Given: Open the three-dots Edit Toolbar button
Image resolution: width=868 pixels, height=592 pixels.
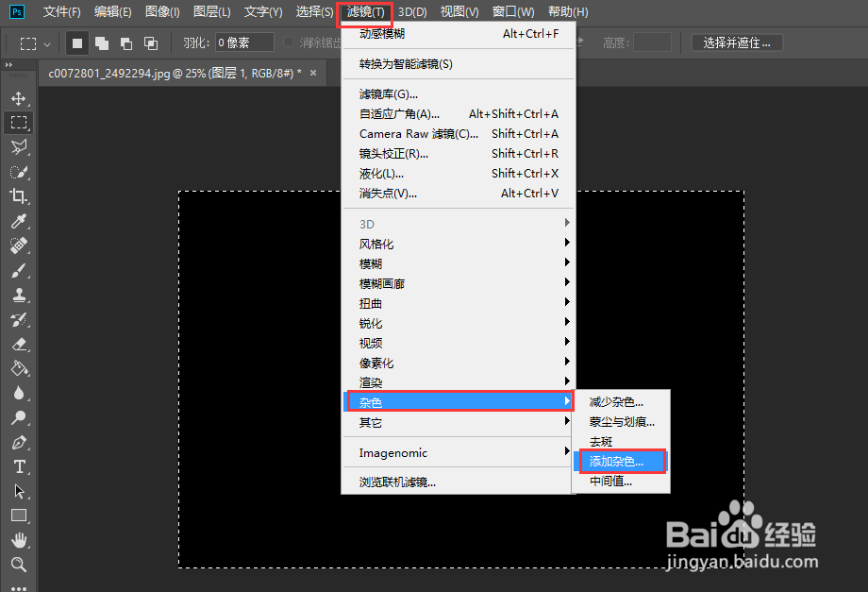Looking at the screenshot, I should (19, 587).
